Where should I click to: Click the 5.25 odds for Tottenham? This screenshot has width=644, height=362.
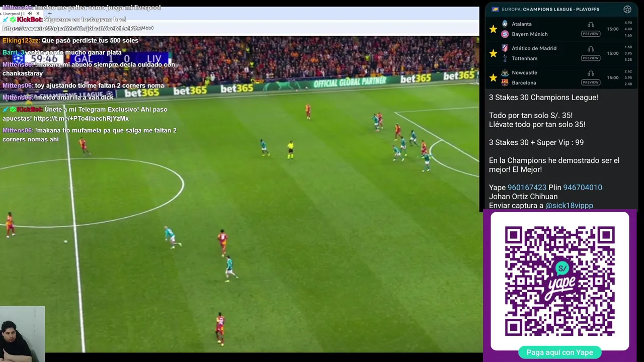pyautogui.click(x=628, y=59)
